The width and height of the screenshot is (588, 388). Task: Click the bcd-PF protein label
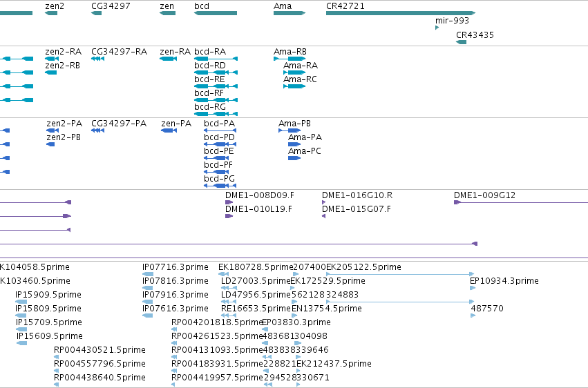pyautogui.click(x=218, y=165)
